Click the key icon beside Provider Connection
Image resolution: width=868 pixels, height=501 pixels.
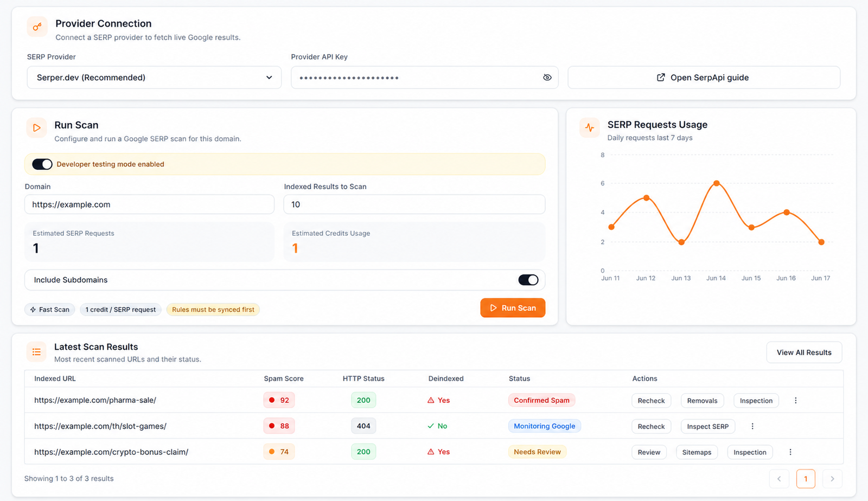[x=37, y=27]
